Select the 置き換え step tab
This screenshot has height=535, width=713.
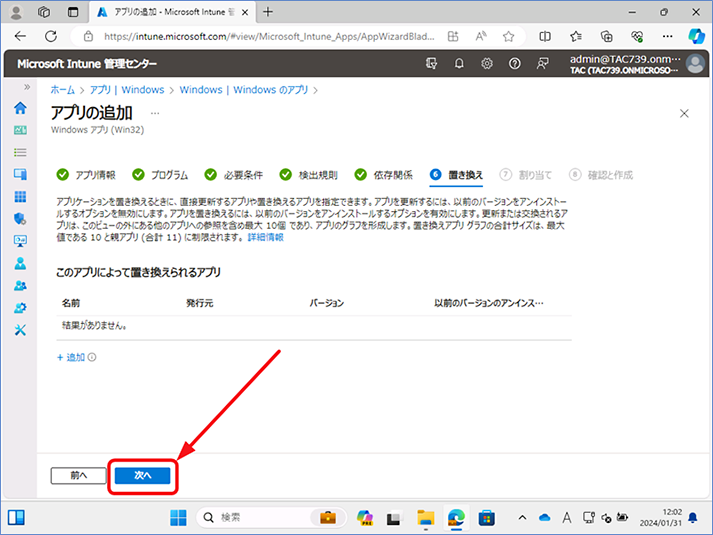click(x=456, y=175)
